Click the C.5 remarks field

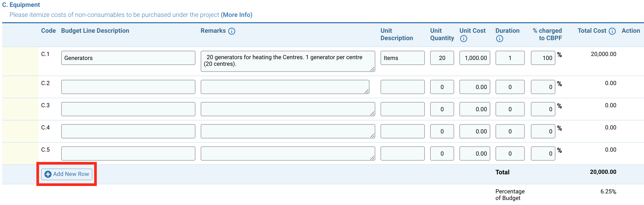pyautogui.click(x=288, y=153)
